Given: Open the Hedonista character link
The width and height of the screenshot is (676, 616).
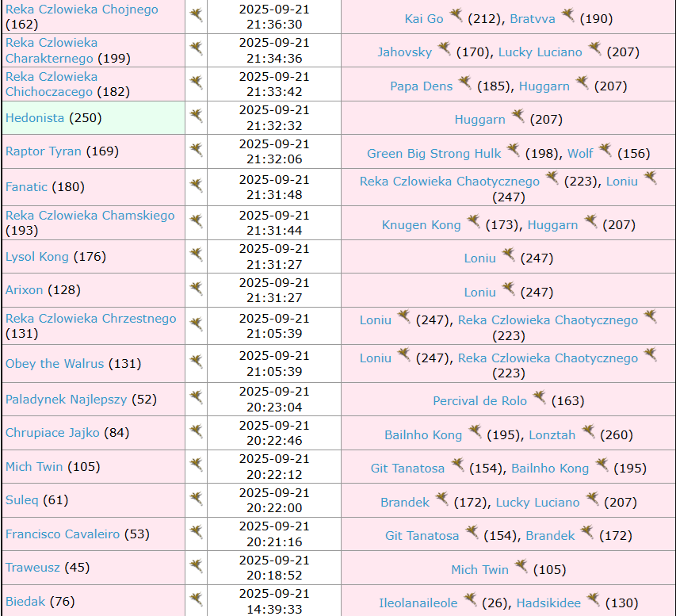Looking at the screenshot, I should 35,118.
